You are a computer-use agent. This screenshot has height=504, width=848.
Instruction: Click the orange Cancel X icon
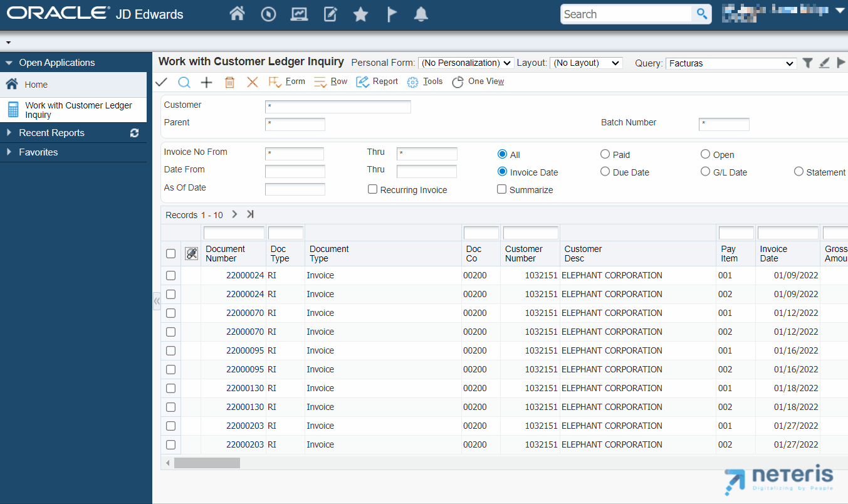[252, 82]
